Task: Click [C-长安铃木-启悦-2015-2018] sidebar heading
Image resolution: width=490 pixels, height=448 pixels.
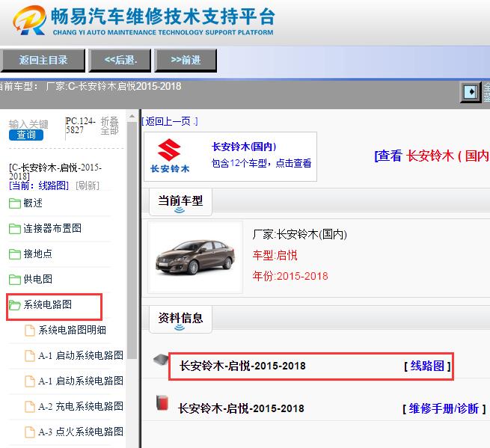Action: [x=55, y=171]
